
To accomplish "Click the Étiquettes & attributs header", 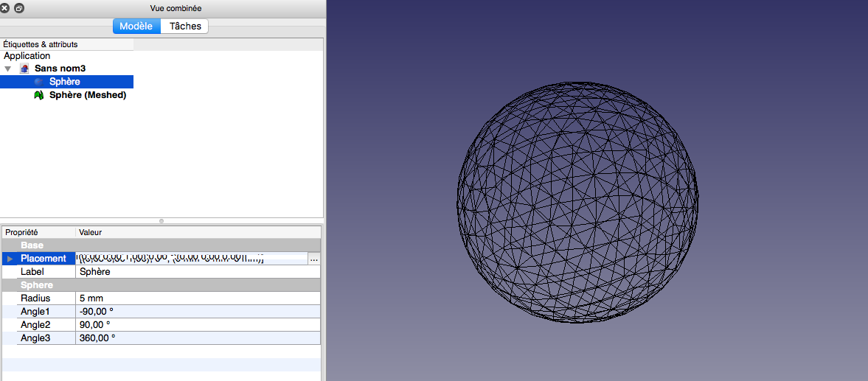I will click(67, 44).
